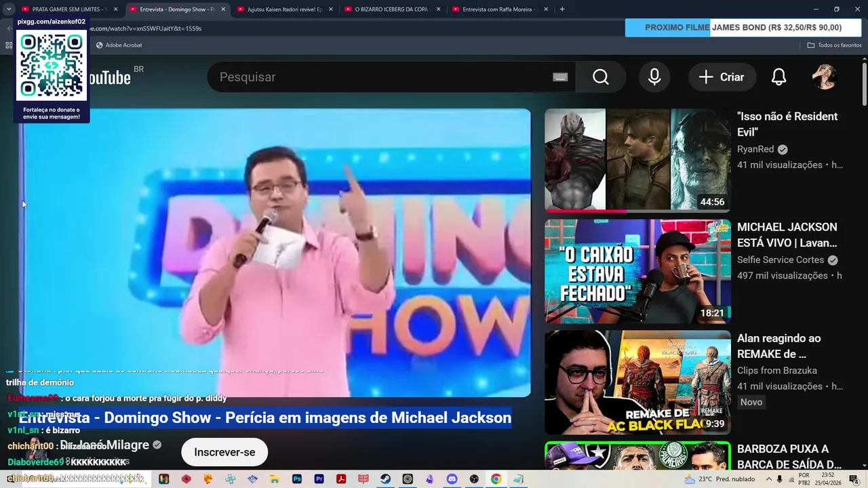The image size is (868, 488).
Task: Close the PRATA GAMER SEM LIMITES tab
Action: [x=115, y=9]
